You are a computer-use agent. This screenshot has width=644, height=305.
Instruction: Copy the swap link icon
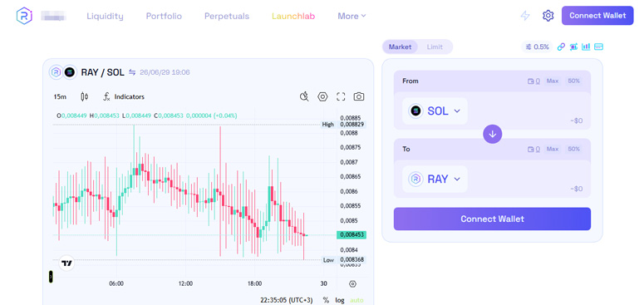[x=561, y=47]
